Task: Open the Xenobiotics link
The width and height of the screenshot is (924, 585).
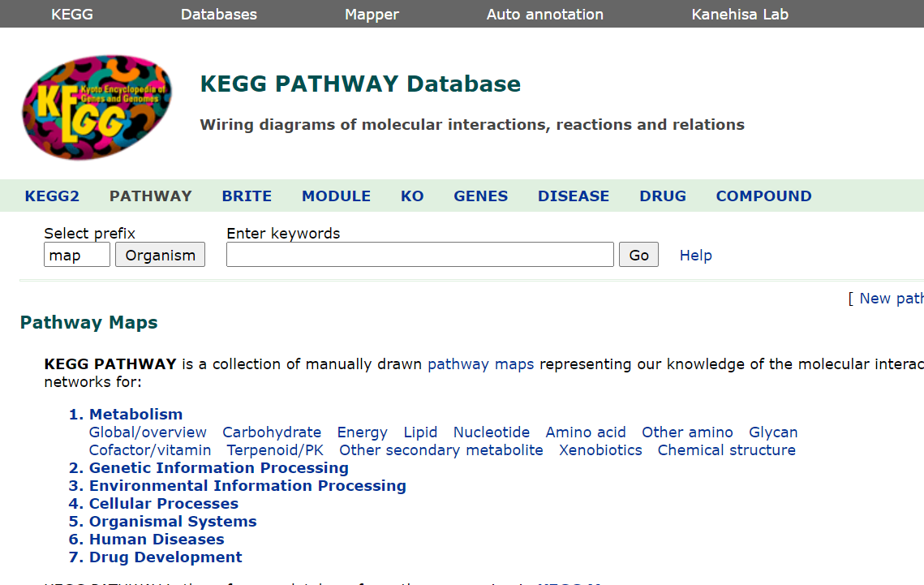Action: point(600,450)
